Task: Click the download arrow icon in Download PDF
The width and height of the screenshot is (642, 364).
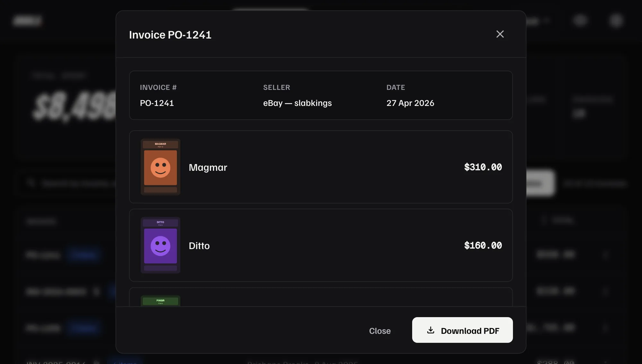Action: (x=430, y=330)
